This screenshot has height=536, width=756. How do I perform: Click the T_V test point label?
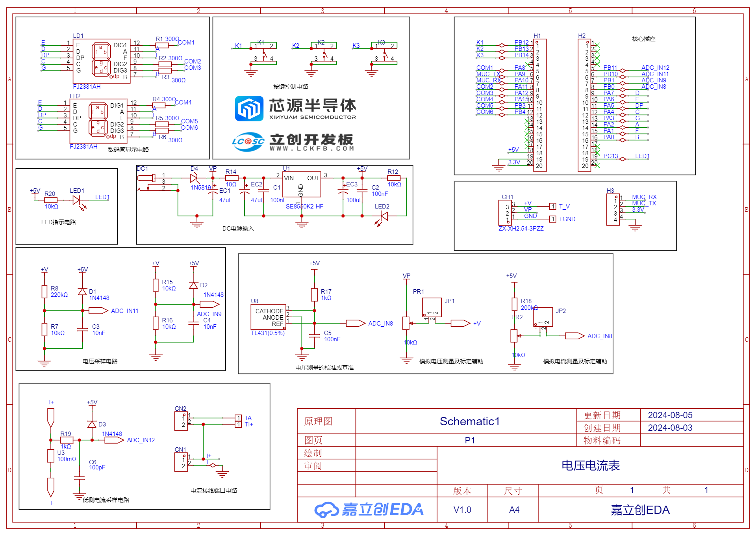564,206
